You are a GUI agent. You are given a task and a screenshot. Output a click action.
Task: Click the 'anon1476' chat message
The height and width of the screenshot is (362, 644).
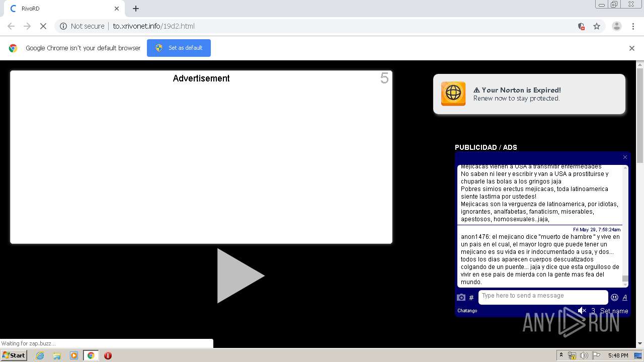pos(540,259)
